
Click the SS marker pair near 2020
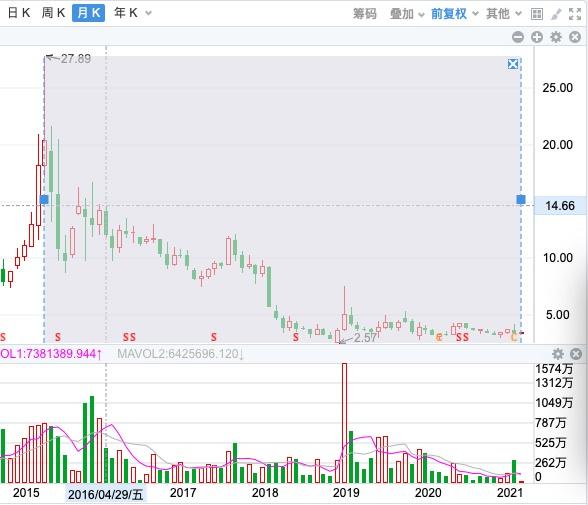462,337
